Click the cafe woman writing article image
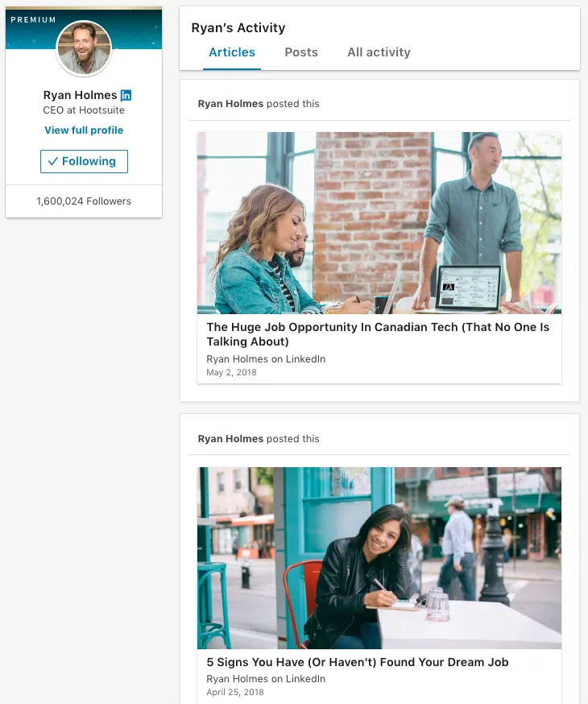This screenshot has height=704, width=588. point(379,558)
